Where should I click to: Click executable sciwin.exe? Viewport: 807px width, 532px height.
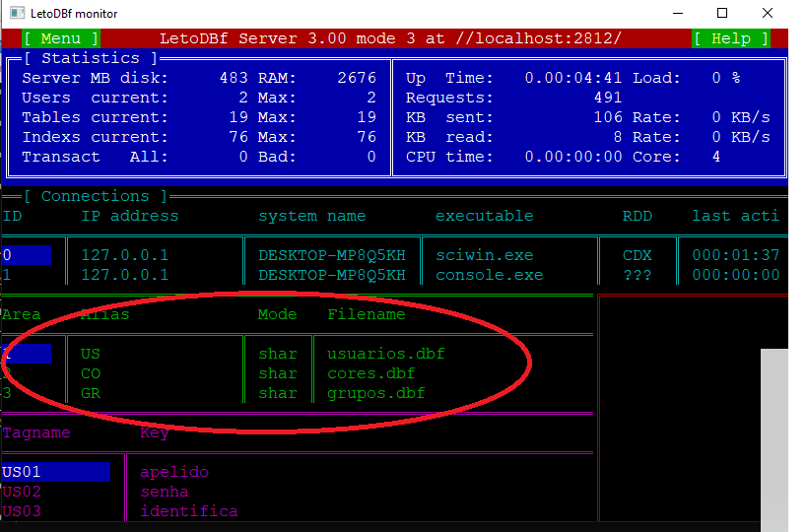tap(485, 255)
